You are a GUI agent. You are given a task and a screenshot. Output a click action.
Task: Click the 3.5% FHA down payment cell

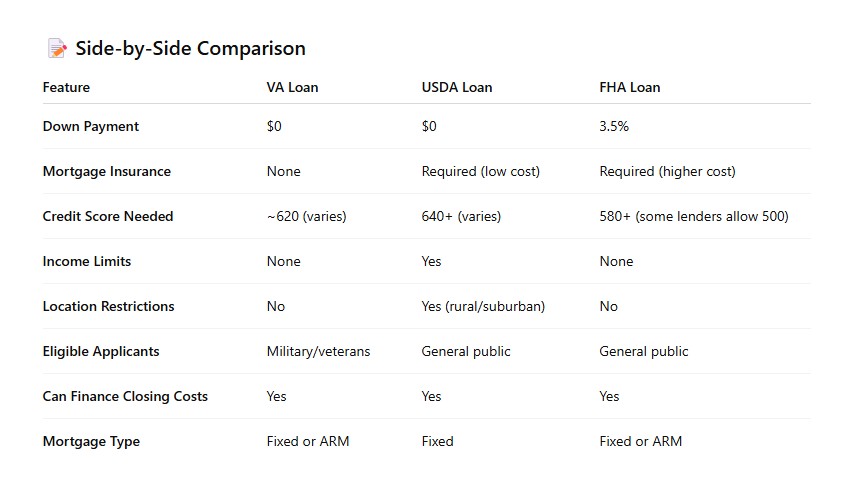coord(614,126)
